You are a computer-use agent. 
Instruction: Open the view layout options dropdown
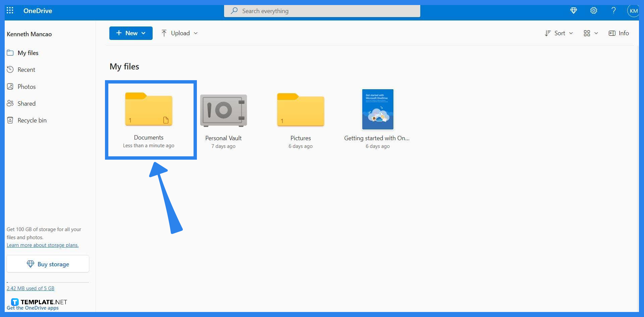[x=590, y=33]
